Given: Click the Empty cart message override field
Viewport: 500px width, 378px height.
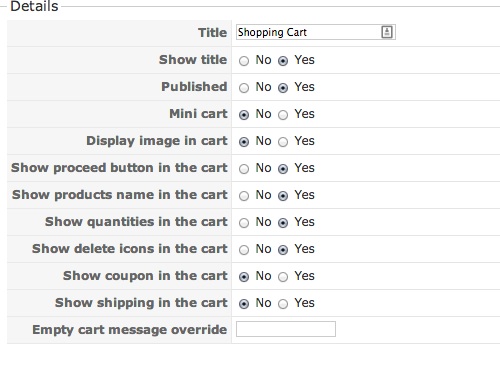Looking at the screenshot, I should [x=286, y=329].
